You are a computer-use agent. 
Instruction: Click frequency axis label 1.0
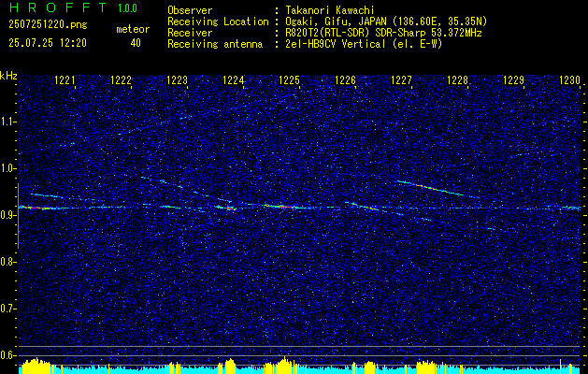coord(7,168)
